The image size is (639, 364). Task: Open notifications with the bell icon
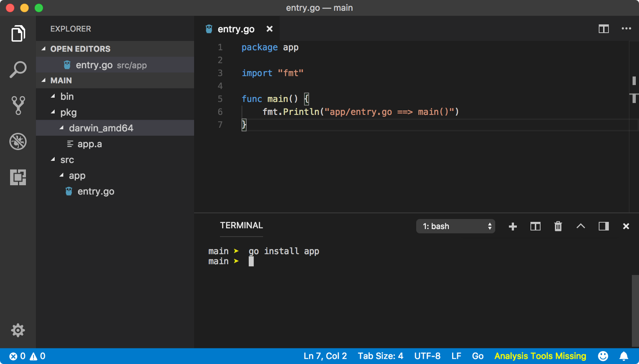click(x=624, y=356)
